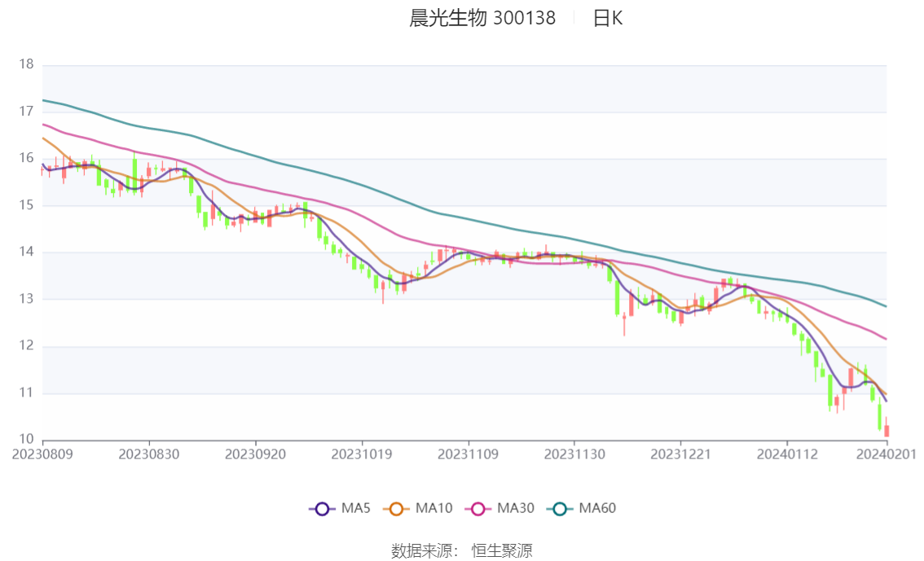924x561 pixels.
Task: Select date label 20230920 on x-axis
Action: pyautogui.click(x=255, y=454)
